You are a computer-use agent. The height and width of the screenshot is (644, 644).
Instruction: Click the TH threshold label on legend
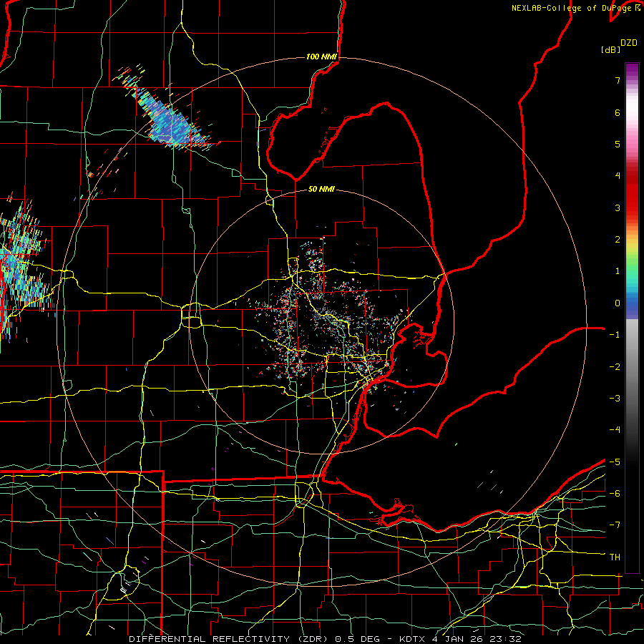tap(615, 557)
